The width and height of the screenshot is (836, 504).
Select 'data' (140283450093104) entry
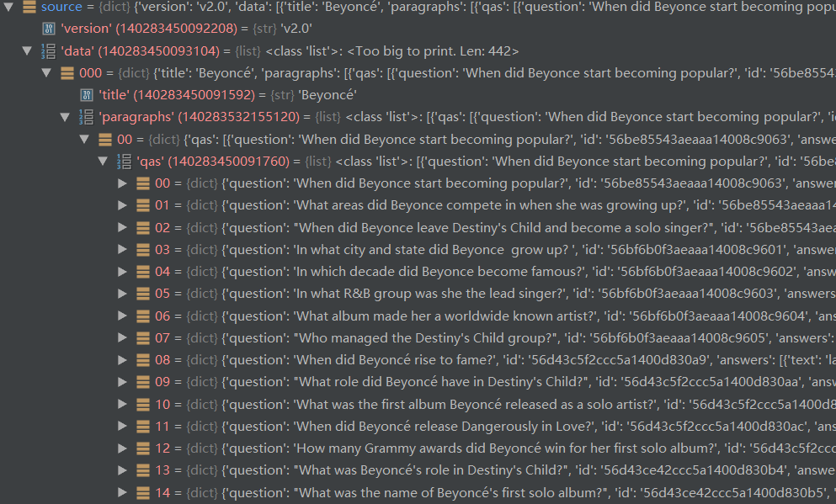pos(141,51)
